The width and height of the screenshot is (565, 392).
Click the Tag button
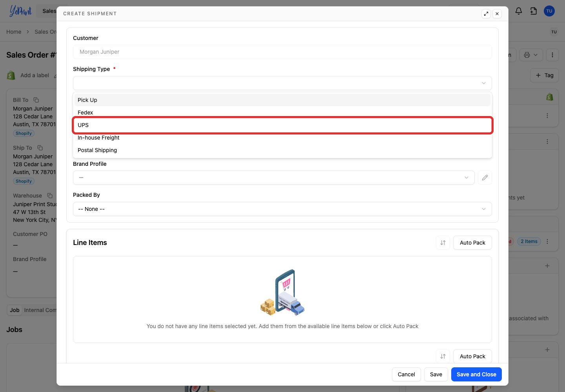tap(545, 75)
